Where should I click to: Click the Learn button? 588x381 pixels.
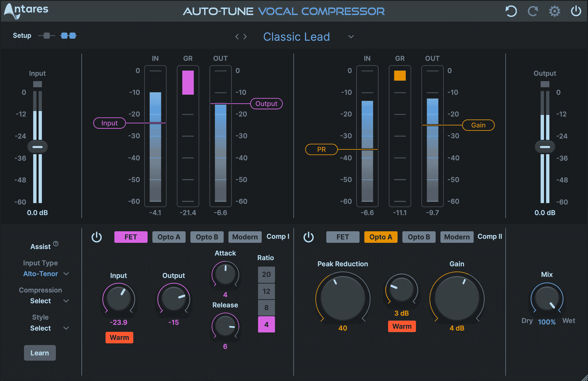(x=40, y=353)
